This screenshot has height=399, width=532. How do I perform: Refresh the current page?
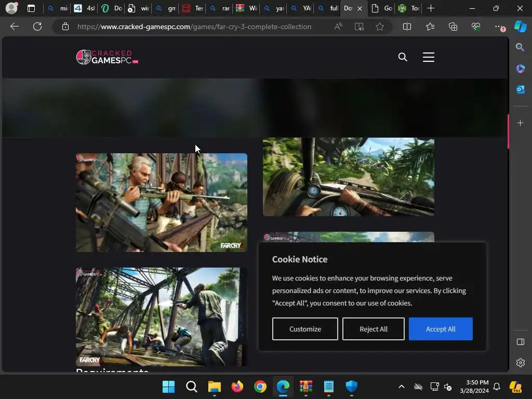click(37, 26)
